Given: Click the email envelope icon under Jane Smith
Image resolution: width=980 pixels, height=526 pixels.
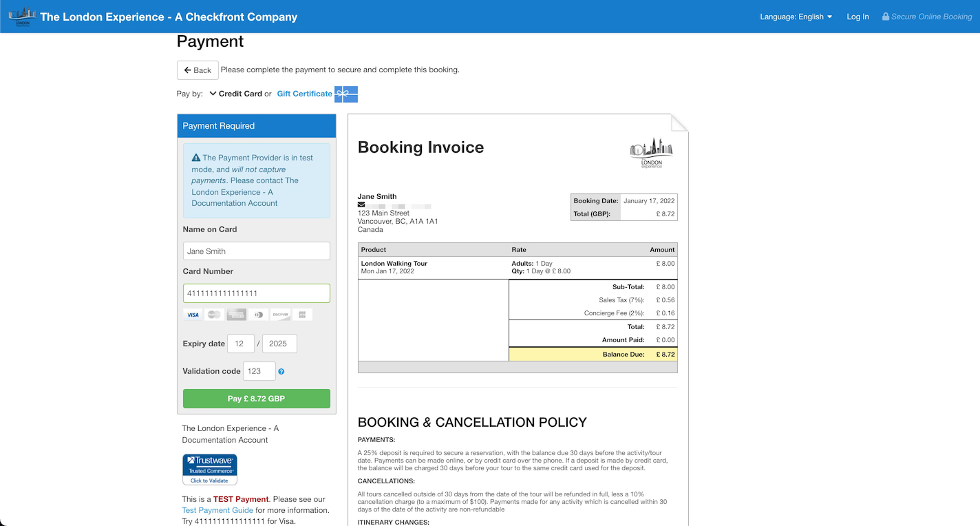Looking at the screenshot, I should [x=361, y=204].
